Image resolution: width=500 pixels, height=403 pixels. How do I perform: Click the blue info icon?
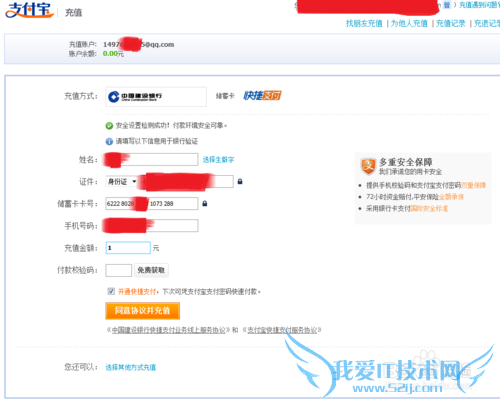(109, 142)
